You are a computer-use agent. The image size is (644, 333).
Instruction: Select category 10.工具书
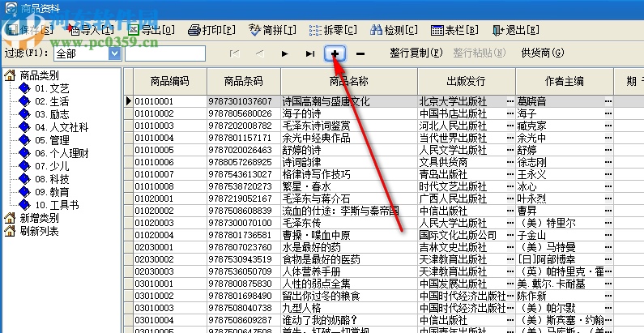pyautogui.click(x=57, y=205)
